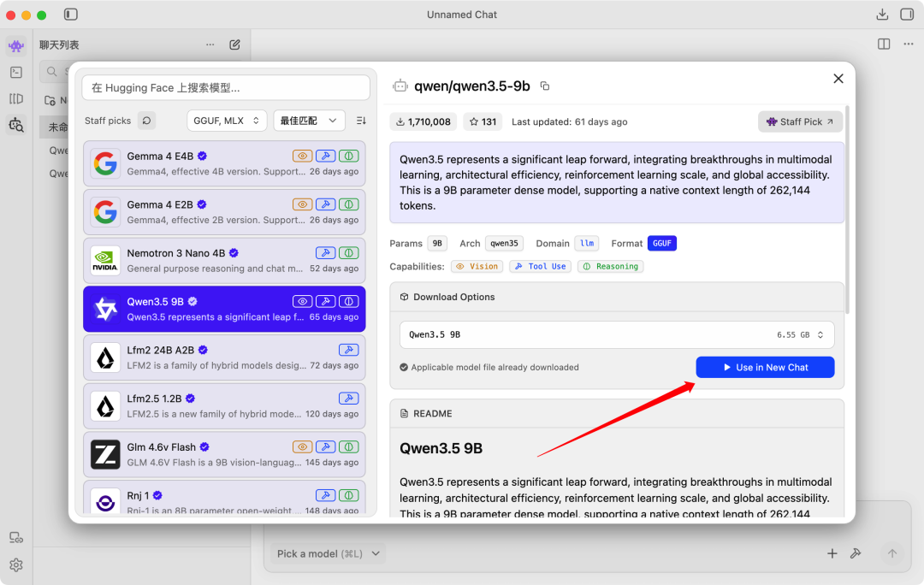Click the reasoning icon on Qwen3.5 9B

(349, 301)
